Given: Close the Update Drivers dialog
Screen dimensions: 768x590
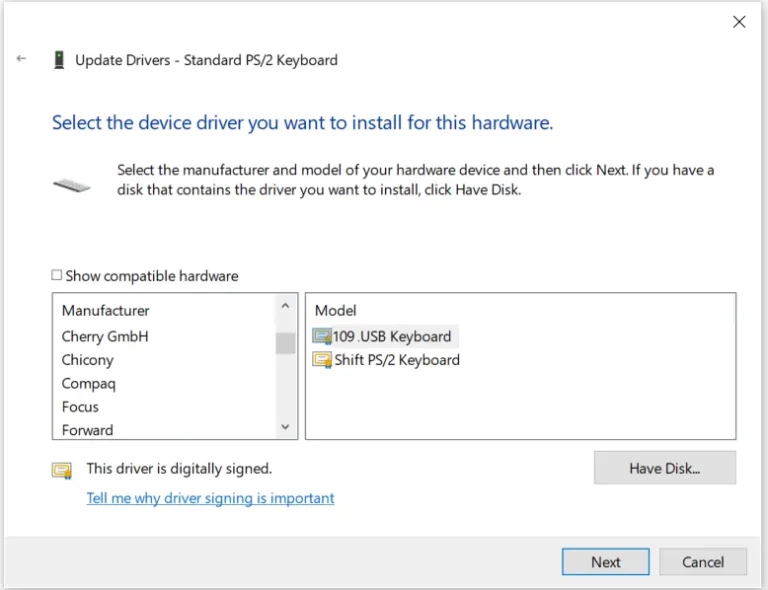Looking at the screenshot, I should coord(739,22).
